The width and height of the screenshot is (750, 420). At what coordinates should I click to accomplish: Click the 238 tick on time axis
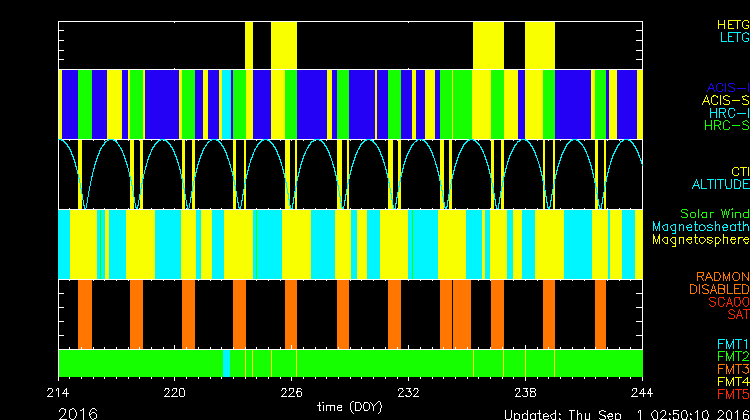(526, 393)
